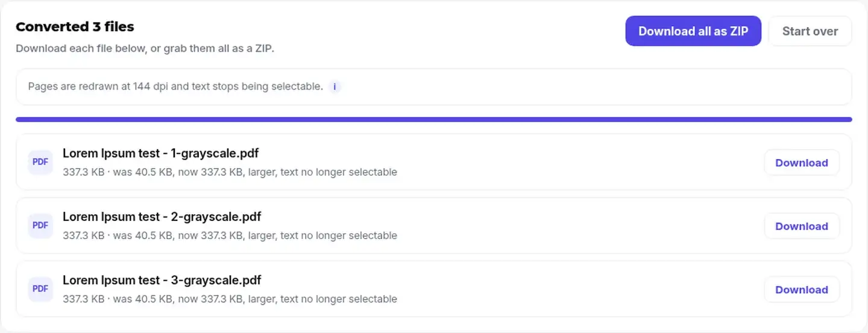The width and height of the screenshot is (868, 333).
Task: Click the PDF icon for 1-grayscale.pdf
Action: [x=40, y=162]
